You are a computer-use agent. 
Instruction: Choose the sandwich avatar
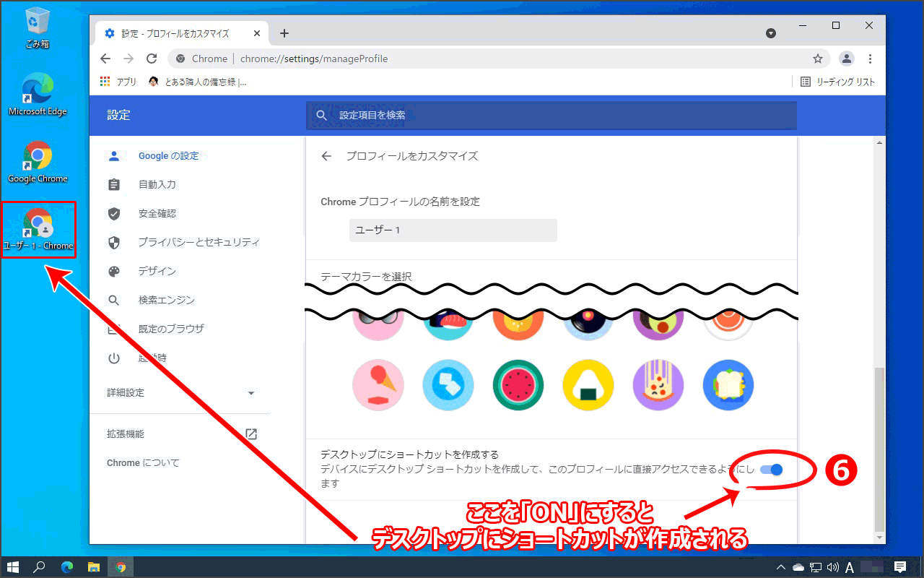[728, 385]
